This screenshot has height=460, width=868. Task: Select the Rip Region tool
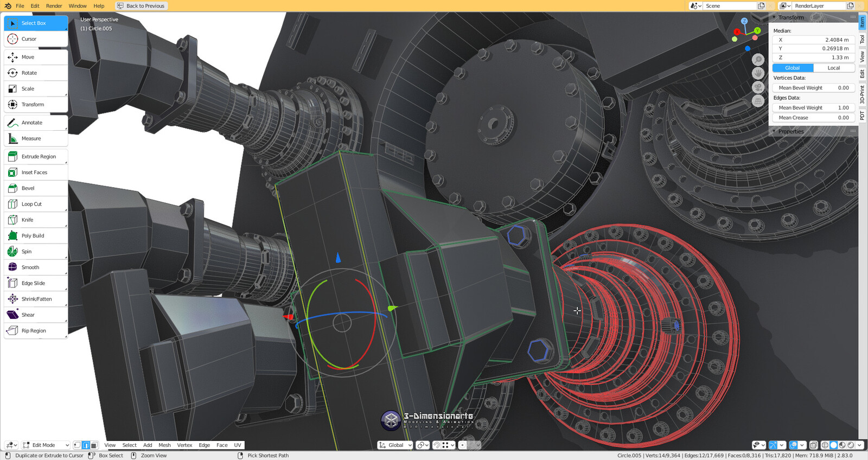tap(36, 330)
